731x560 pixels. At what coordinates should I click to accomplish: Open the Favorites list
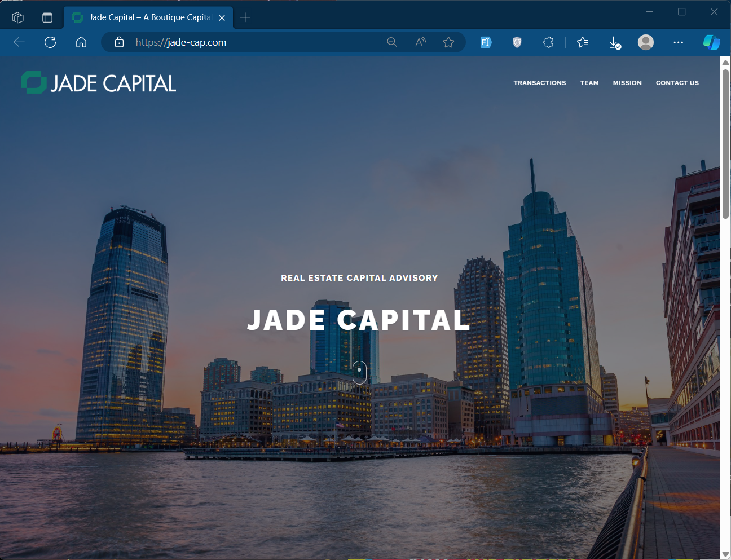click(583, 42)
